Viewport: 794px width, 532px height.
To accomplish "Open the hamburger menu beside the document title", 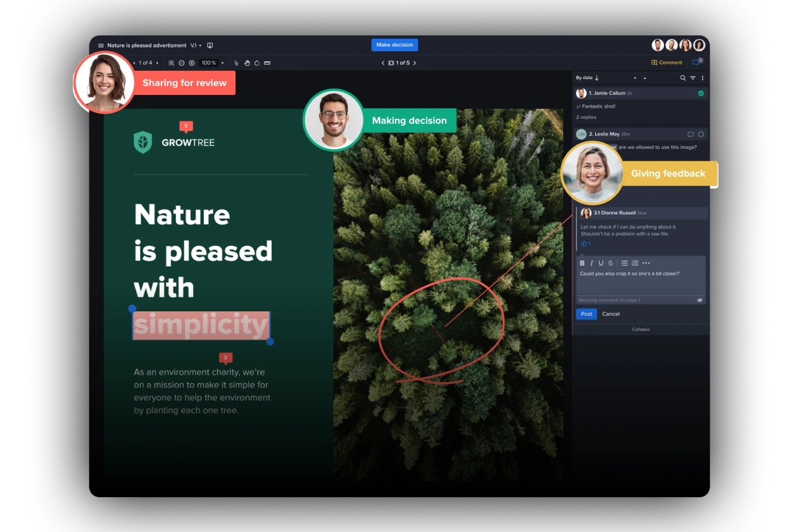I will 101,46.
